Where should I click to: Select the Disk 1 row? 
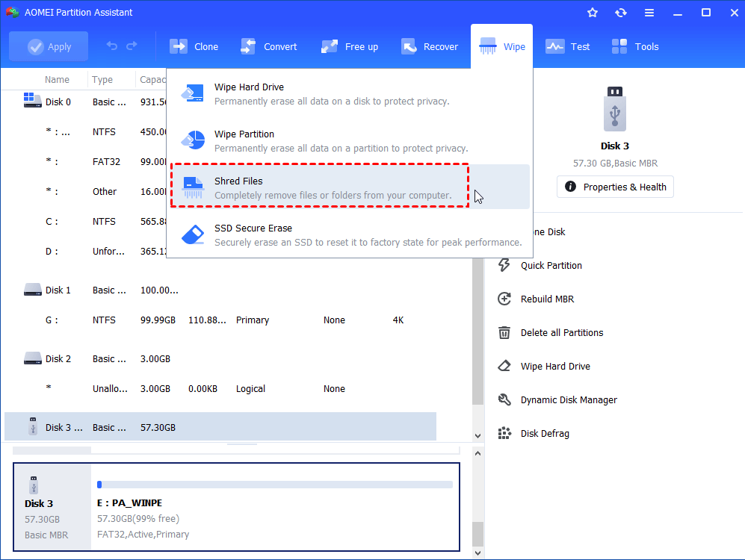[220, 290]
